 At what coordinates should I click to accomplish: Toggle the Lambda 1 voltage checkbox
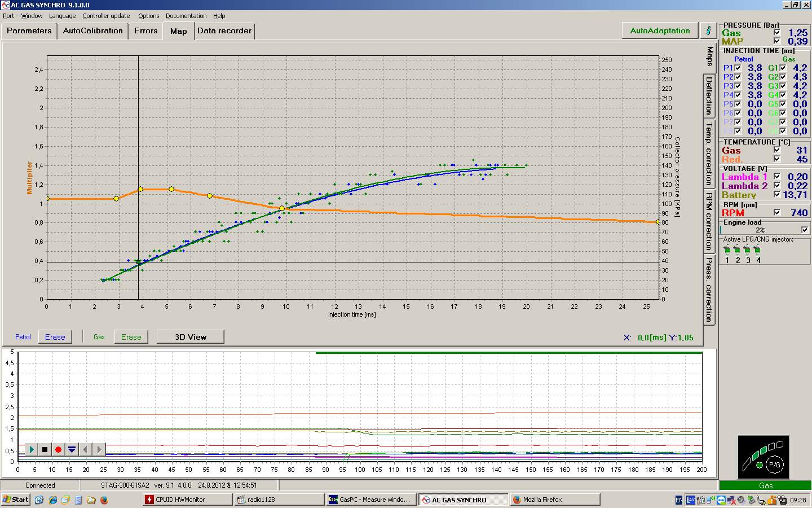point(777,177)
